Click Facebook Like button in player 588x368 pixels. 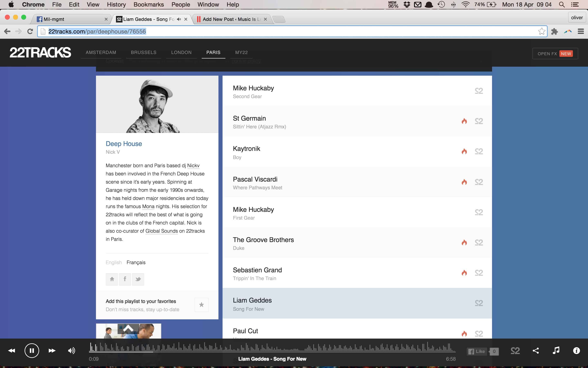click(x=477, y=351)
